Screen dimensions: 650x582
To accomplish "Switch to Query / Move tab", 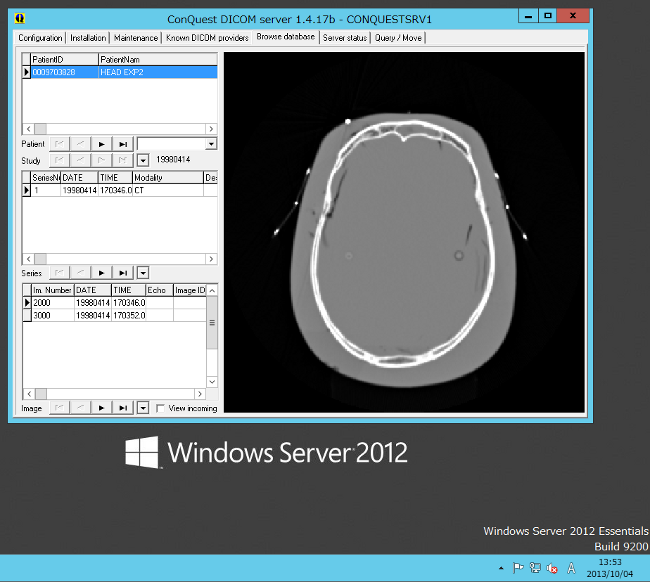I will tap(398, 38).
